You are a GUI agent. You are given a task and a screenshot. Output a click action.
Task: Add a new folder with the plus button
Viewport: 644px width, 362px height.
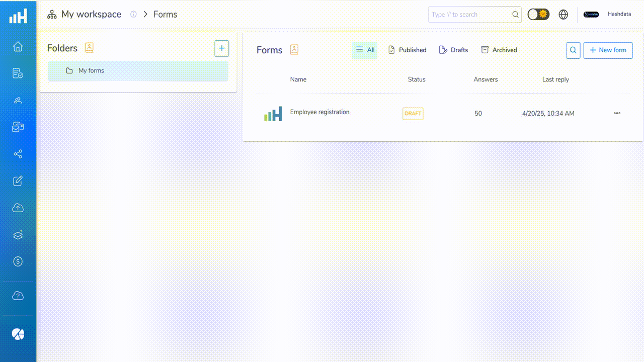221,49
